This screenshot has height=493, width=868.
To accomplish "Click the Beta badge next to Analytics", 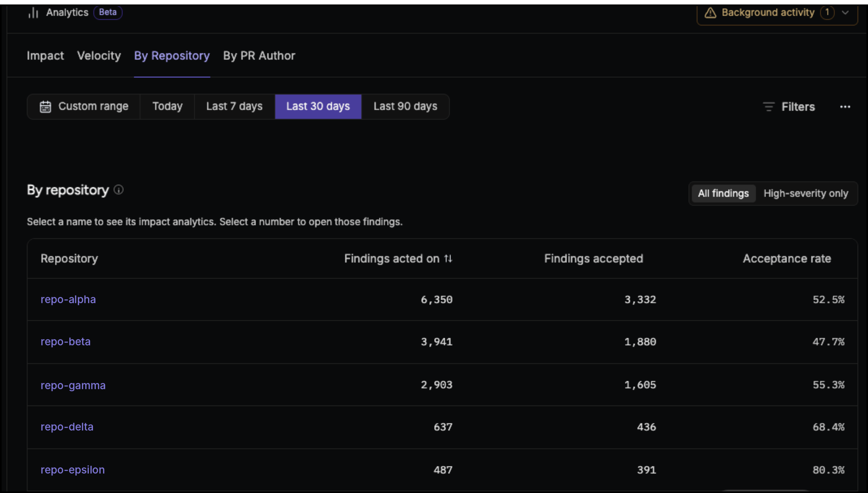I will point(108,13).
